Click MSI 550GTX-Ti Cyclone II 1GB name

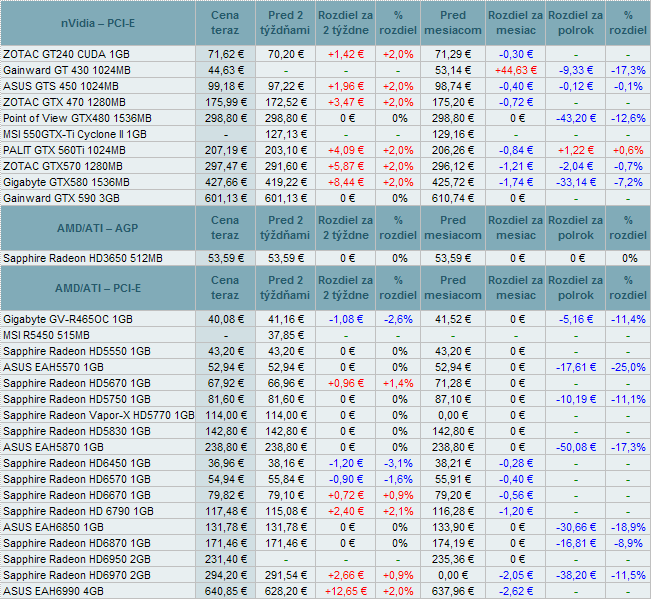coord(75,134)
